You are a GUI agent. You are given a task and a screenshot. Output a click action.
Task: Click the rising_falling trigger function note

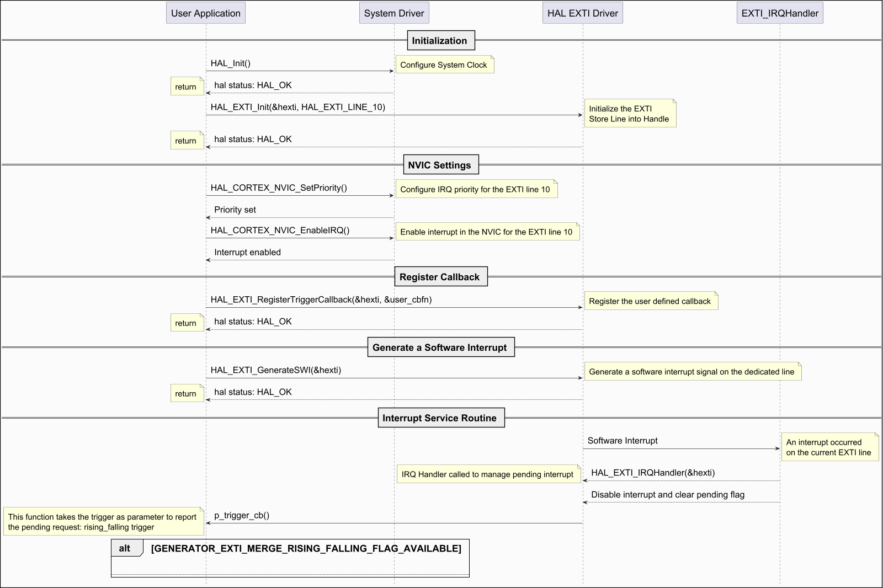(104, 521)
